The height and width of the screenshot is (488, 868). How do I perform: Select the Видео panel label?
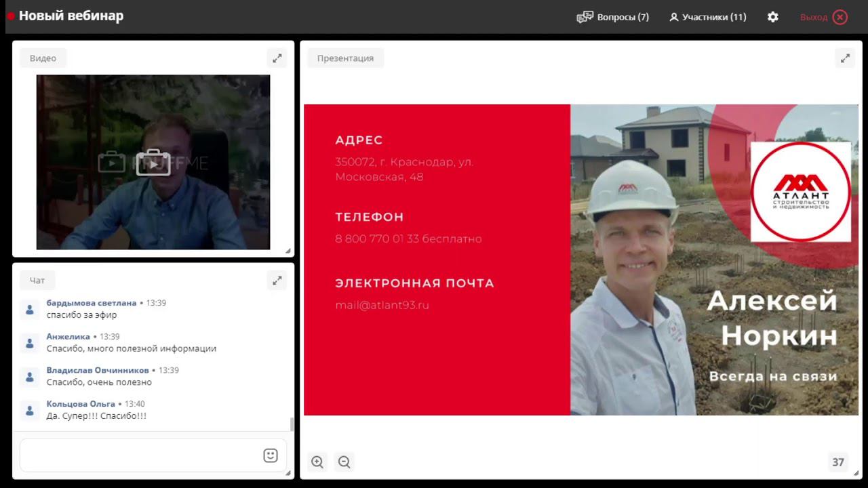[x=43, y=58]
